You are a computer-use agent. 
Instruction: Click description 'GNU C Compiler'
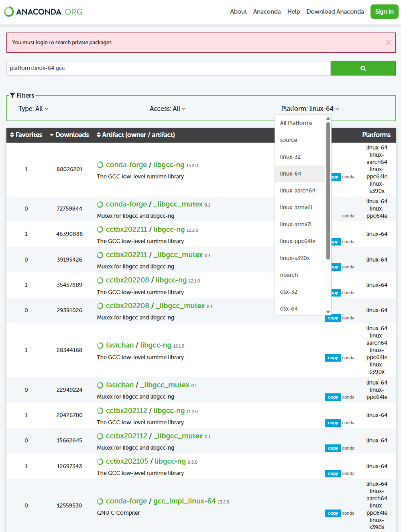point(118,513)
